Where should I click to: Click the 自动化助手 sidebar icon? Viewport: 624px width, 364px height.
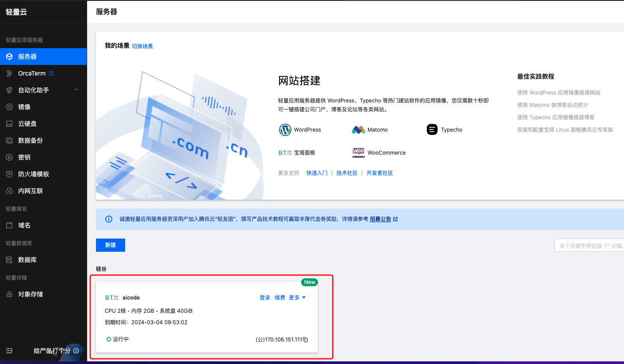coord(9,90)
